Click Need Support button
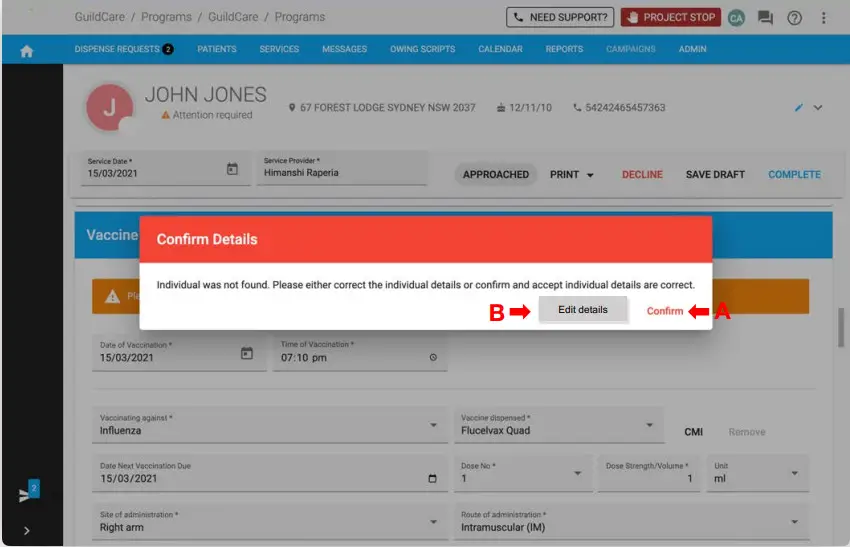This screenshot has height=547, width=850. pyautogui.click(x=559, y=17)
